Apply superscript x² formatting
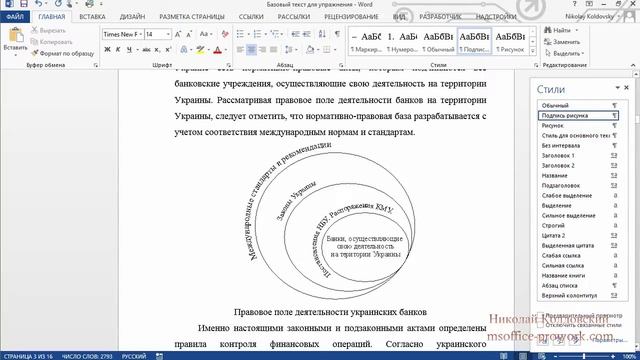This screenshot has width=640, height=360. coord(168,49)
